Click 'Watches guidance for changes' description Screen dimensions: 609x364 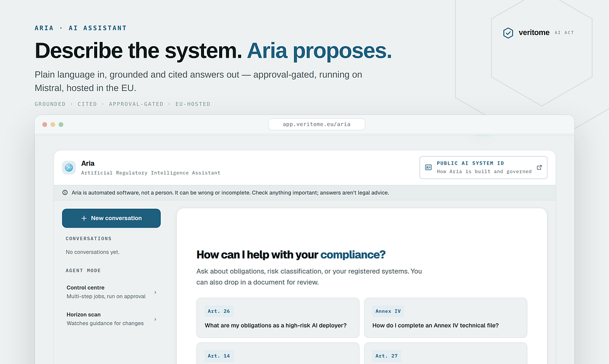pyautogui.click(x=105, y=323)
